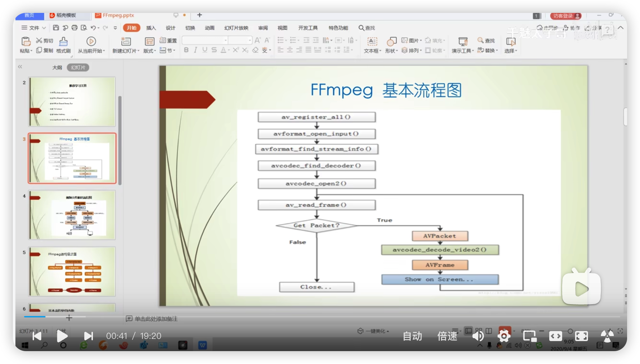Switch to the 审阅 ribbon tab
Screen dimensions: 640x364
click(263, 28)
